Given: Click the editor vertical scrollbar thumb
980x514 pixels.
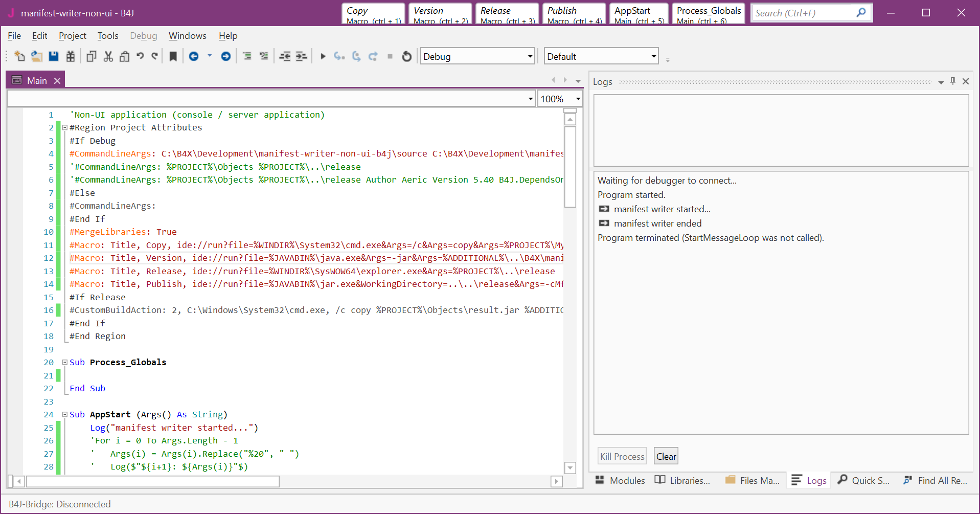Looking at the screenshot, I should click(570, 166).
